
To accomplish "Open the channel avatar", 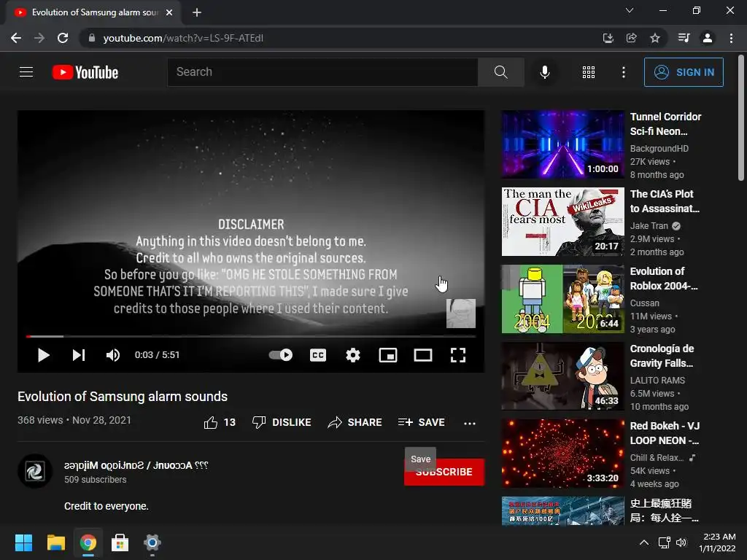I will (x=35, y=472).
